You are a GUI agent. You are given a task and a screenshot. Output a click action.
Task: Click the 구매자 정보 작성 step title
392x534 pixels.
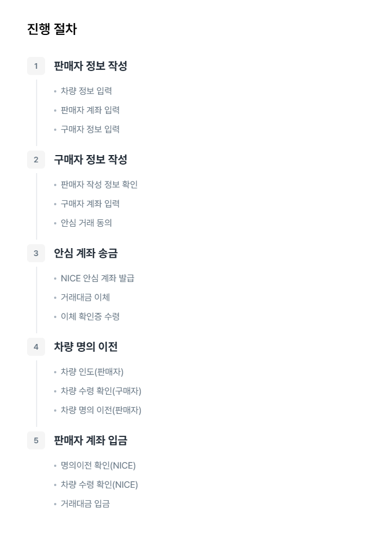[91, 160]
